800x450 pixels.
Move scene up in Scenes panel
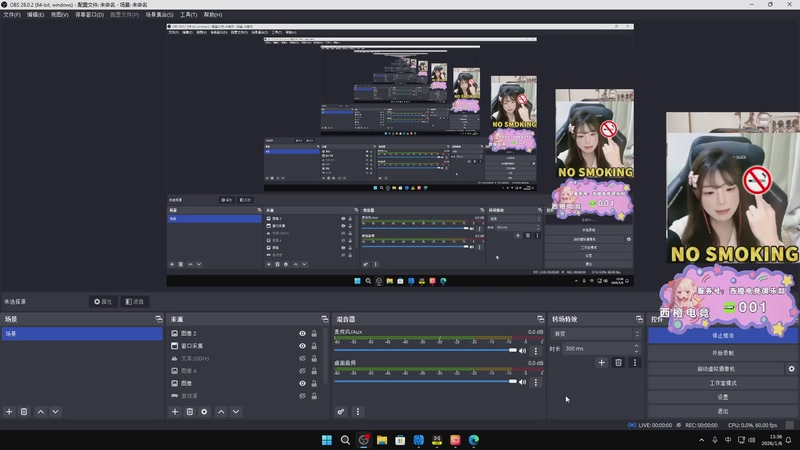(41, 412)
